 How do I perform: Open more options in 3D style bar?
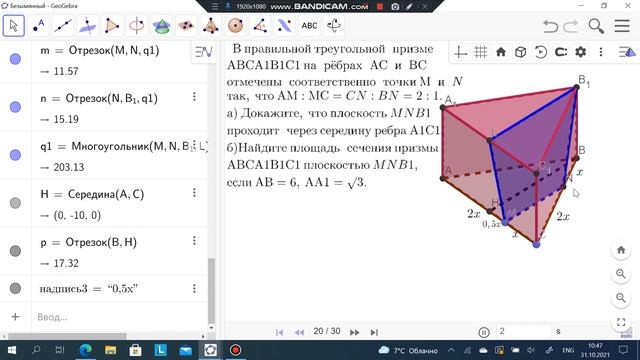point(601,52)
